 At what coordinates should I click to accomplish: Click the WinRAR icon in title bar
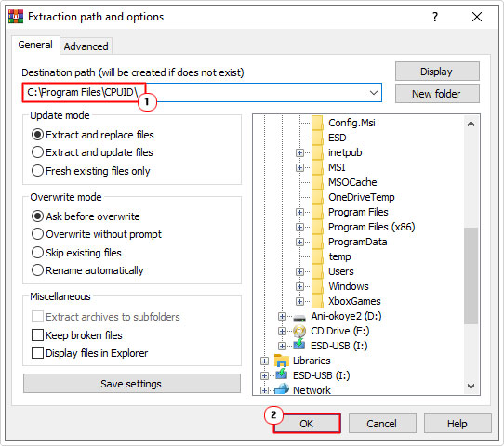coord(16,17)
